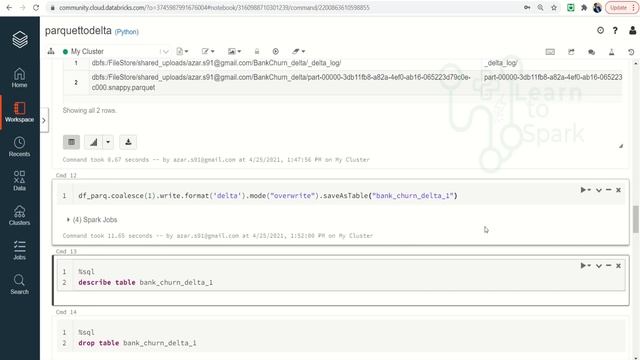Delete cell Cmd 13
Image resolution: width=640 pixels, height=360 pixels.
pos(618,266)
